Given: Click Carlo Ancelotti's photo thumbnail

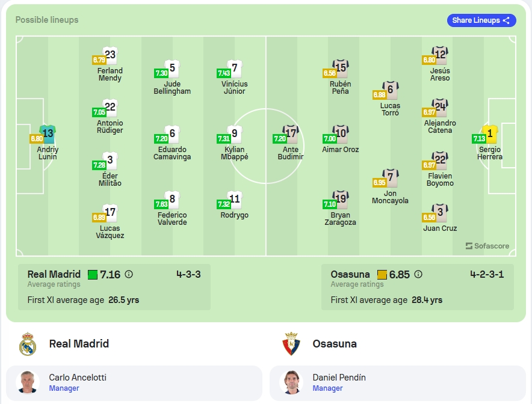Looking at the screenshot, I should (28, 382).
